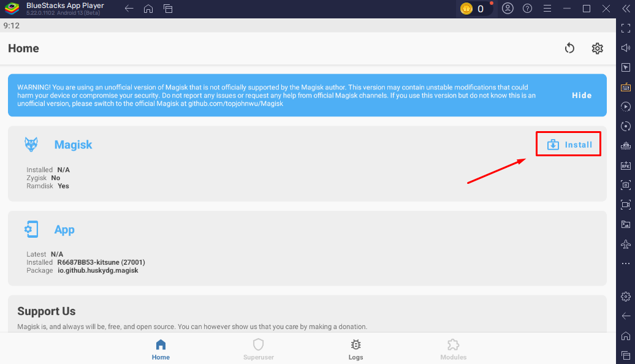
Task: Enter full screen from side toolbar
Action: [626, 28]
